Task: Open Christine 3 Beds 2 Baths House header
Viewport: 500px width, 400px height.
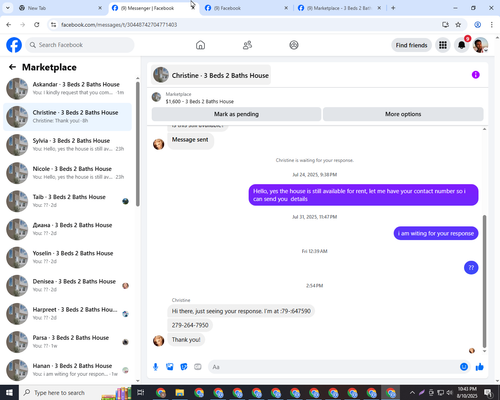Action: pos(211,75)
